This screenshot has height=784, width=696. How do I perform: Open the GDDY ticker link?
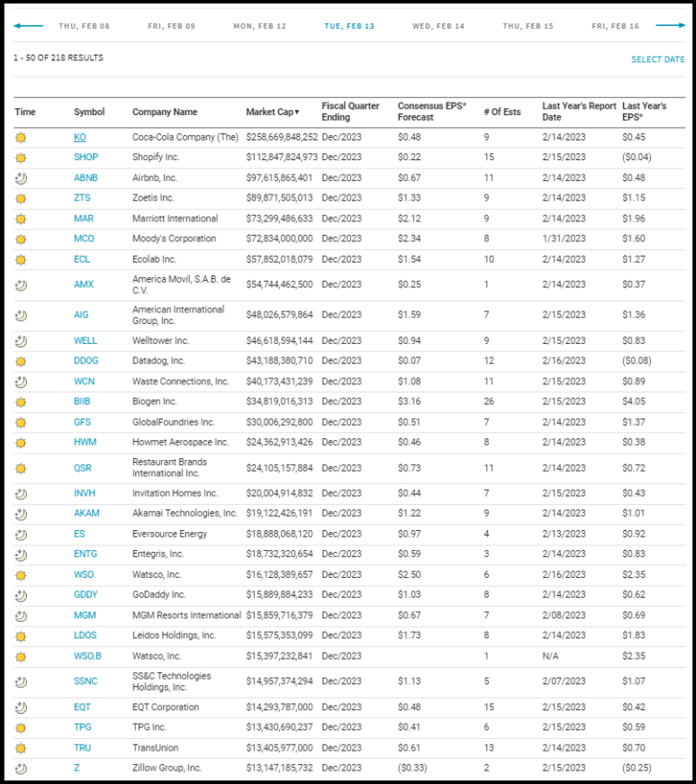click(86, 594)
